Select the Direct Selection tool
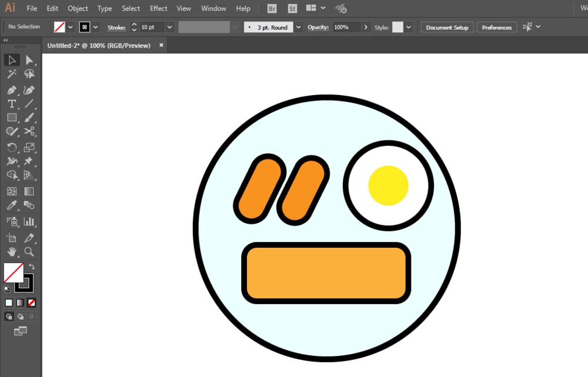 (29, 60)
